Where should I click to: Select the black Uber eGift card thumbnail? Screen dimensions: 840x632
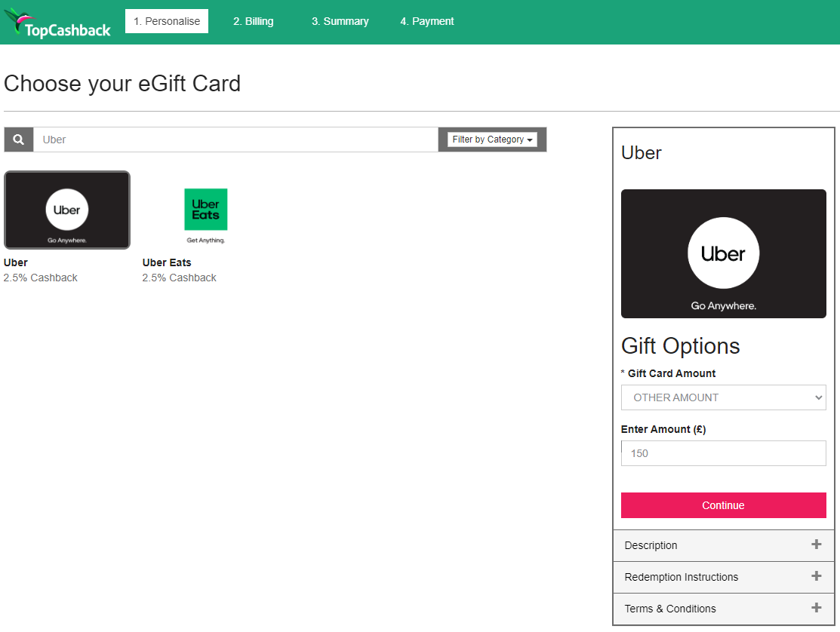pos(67,210)
